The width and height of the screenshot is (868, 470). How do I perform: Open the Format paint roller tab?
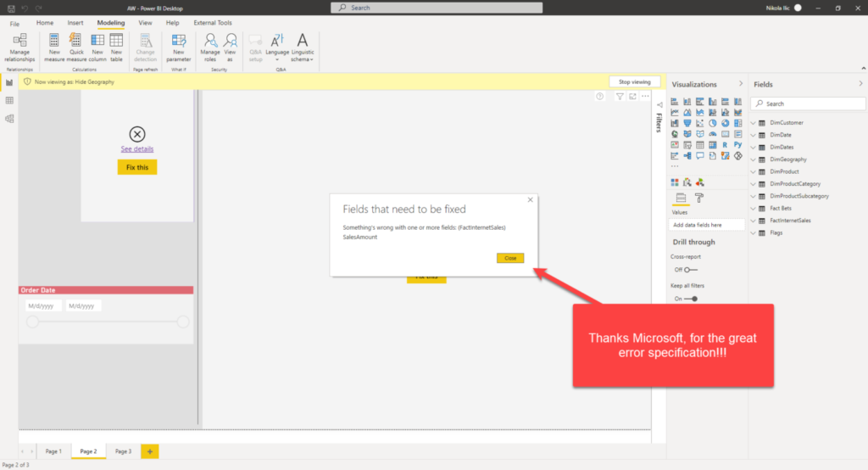[x=699, y=198]
